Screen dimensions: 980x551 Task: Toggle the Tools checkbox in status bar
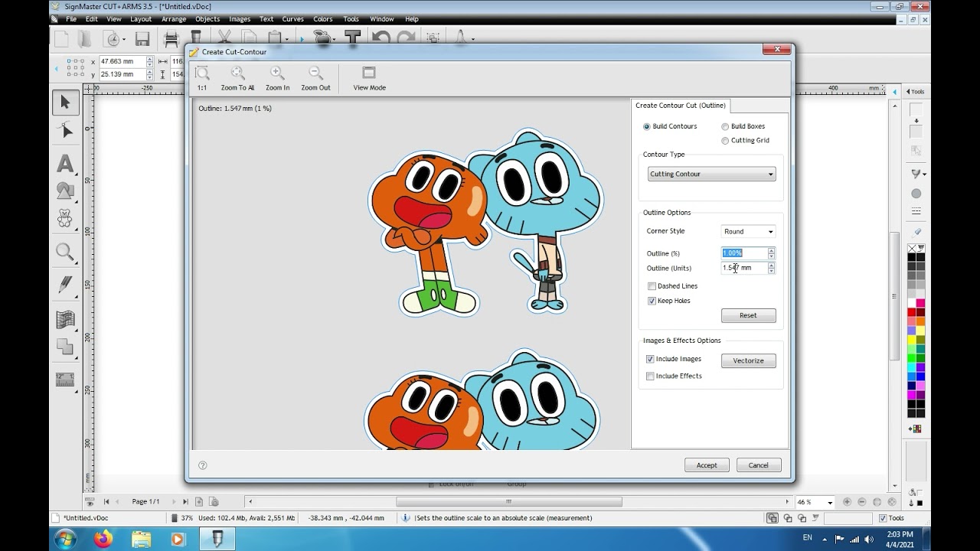pyautogui.click(x=882, y=518)
